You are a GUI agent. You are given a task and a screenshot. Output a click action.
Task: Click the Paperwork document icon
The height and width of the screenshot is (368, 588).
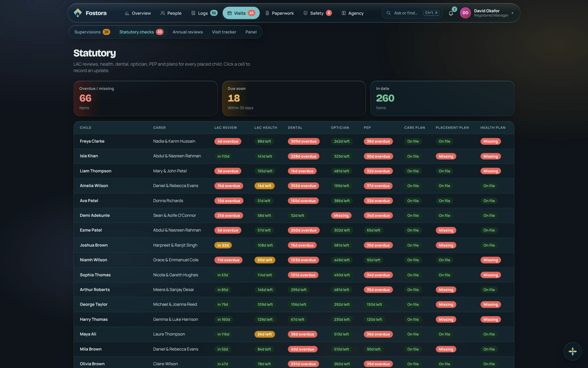click(267, 13)
